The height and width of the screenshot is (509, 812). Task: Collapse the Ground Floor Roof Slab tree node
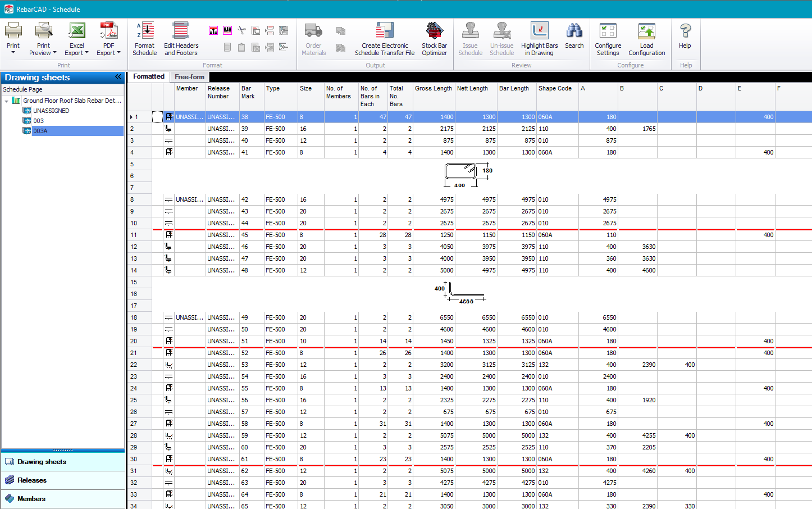tap(7, 101)
